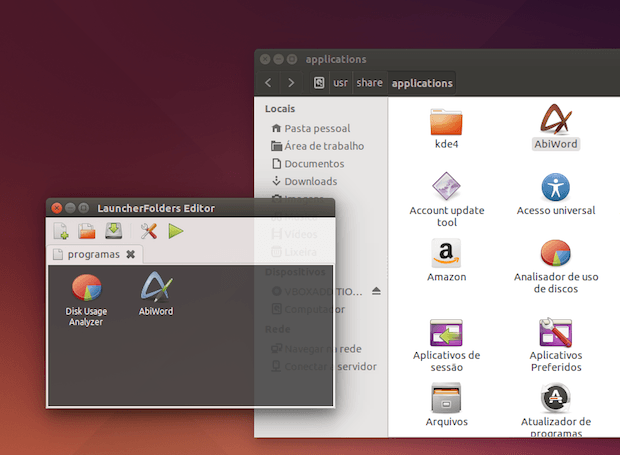The width and height of the screenshot is (620, 455).
Task: Select Analisador de uso de discos icon
Action: (x=556, y=266)
